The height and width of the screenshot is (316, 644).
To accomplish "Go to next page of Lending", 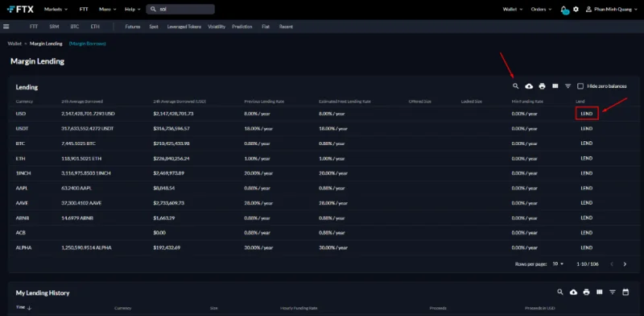I will pyautogui.click(x=625, y=264).
